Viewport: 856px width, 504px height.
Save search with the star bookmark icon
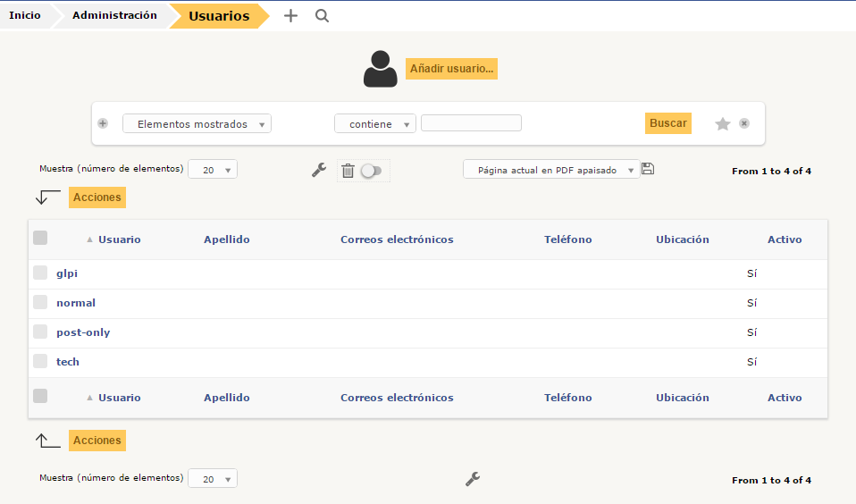point(723,124)
